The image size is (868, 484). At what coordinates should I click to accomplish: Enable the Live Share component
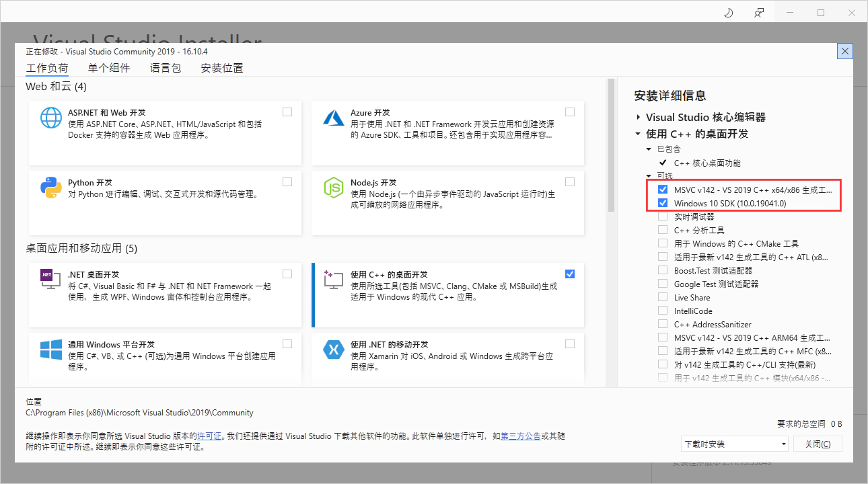coord(663,297)
